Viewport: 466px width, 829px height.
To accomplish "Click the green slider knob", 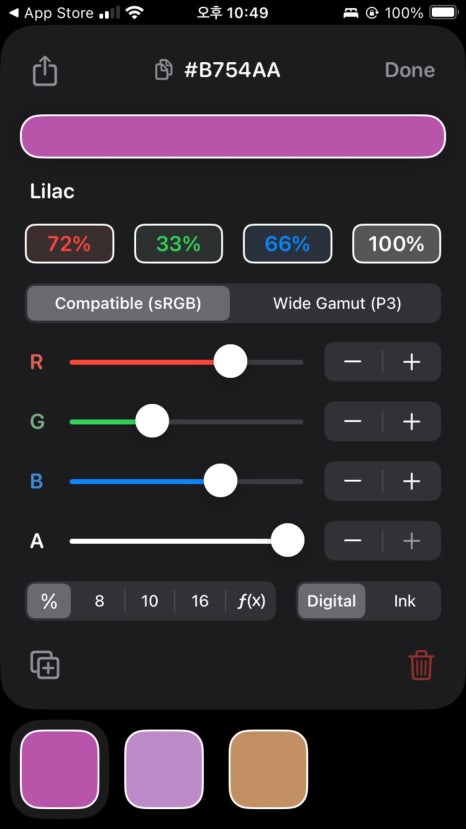I will [152, 421].
